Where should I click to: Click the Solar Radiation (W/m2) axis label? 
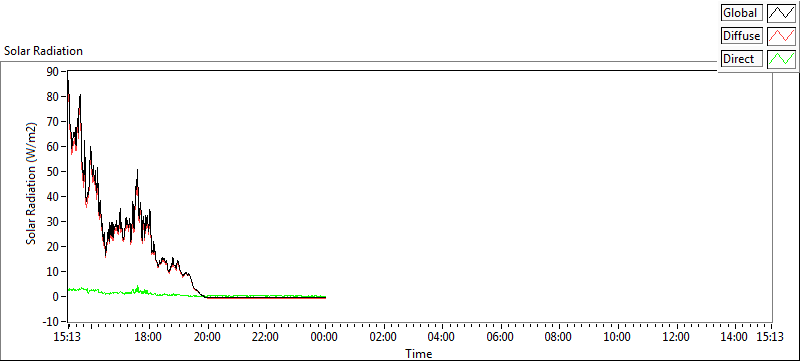[32, 184]
